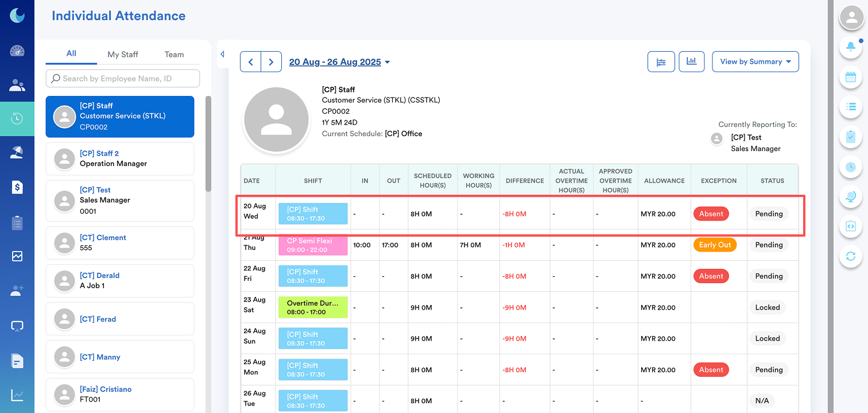Select the attendance clock icon in sidebar
This screenshot has width=868, height=413.
click(x=17, y=119)
